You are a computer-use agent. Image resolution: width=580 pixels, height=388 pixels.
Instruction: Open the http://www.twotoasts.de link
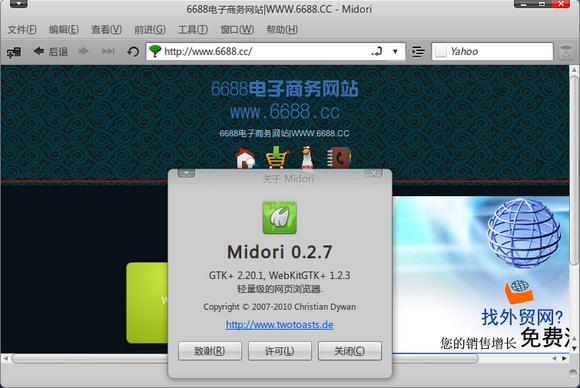[x=280, y=325]
